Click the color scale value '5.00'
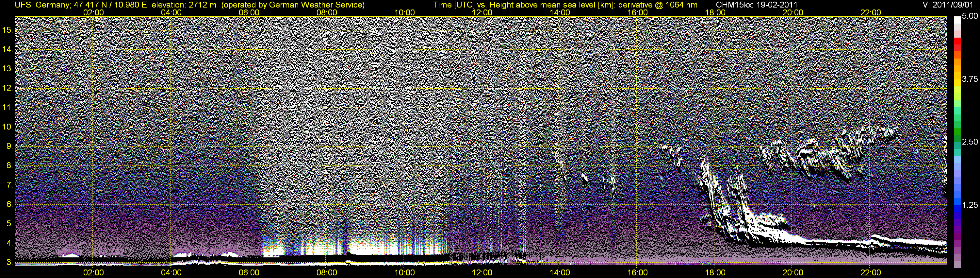The image size is (980, 278). [970, 16]
